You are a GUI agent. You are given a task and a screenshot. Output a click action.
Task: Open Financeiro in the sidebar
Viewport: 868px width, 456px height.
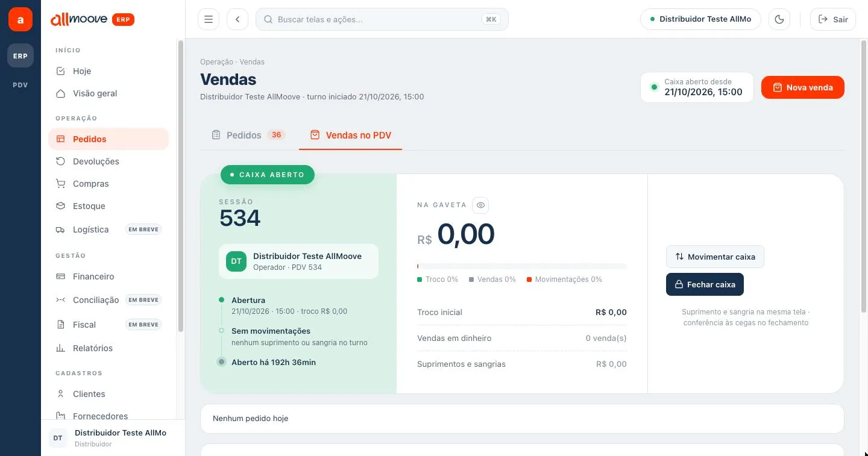pyautogui.click(x=108, y=276)
